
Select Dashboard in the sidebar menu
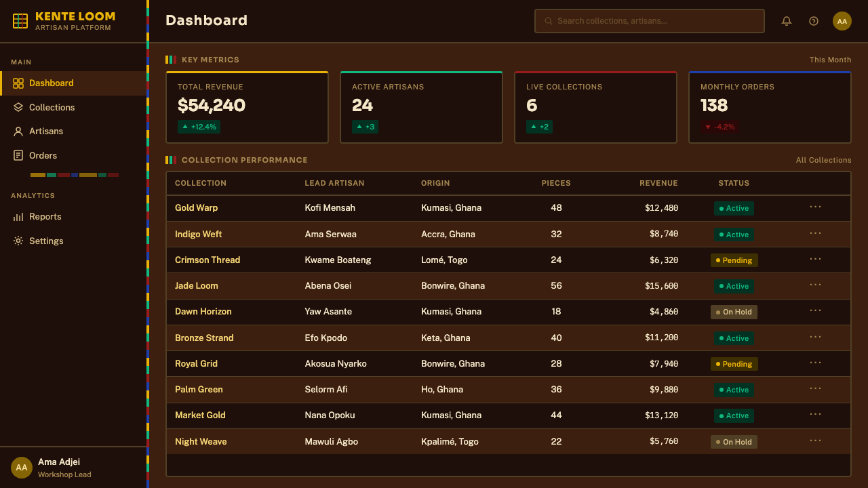[x=73, y=83]
